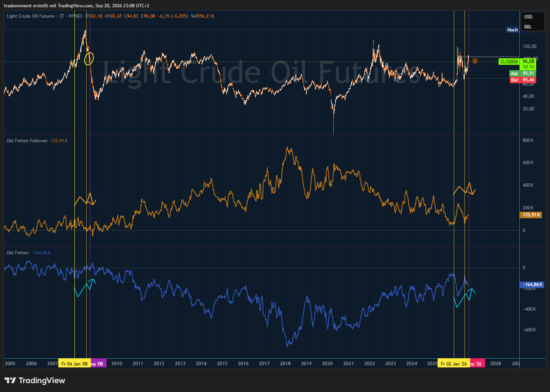Screen dimensions: 550x392
Task: Click the BBL unit label
Action: tap(528, 27)
